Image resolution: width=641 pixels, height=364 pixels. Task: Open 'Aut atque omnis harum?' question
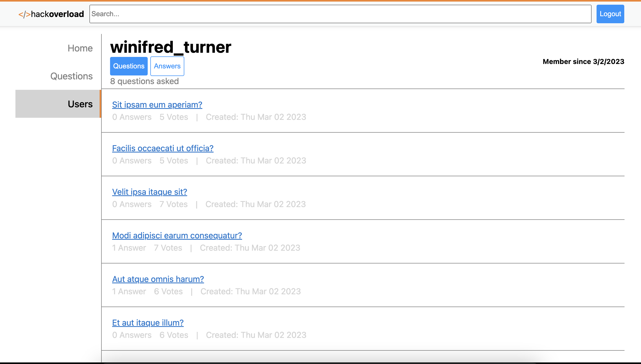pyautogui.click(x=158, y=279)
